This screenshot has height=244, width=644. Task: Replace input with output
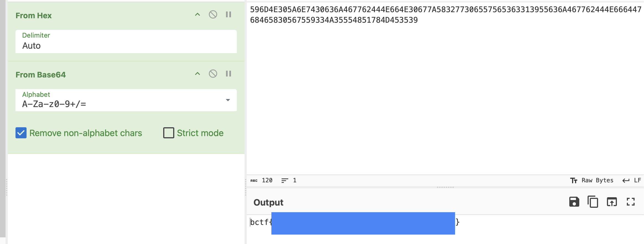(x=612, y=202)
